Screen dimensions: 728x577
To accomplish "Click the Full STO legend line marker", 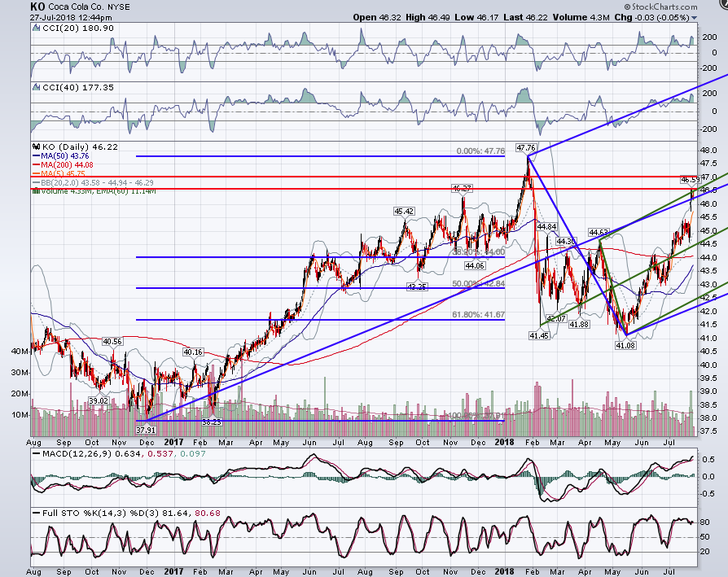I will [x=36, y=514].
